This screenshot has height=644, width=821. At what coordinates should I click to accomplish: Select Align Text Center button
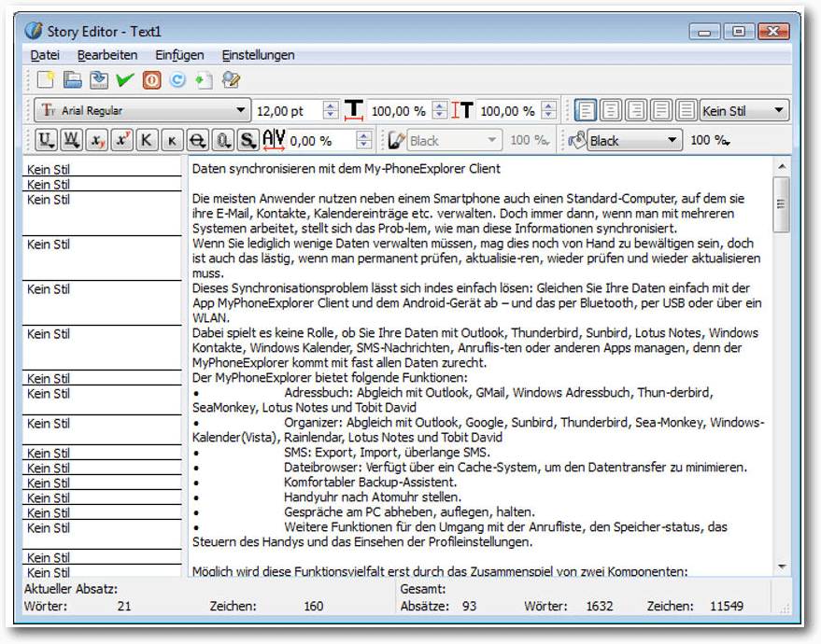pos(611,110)
